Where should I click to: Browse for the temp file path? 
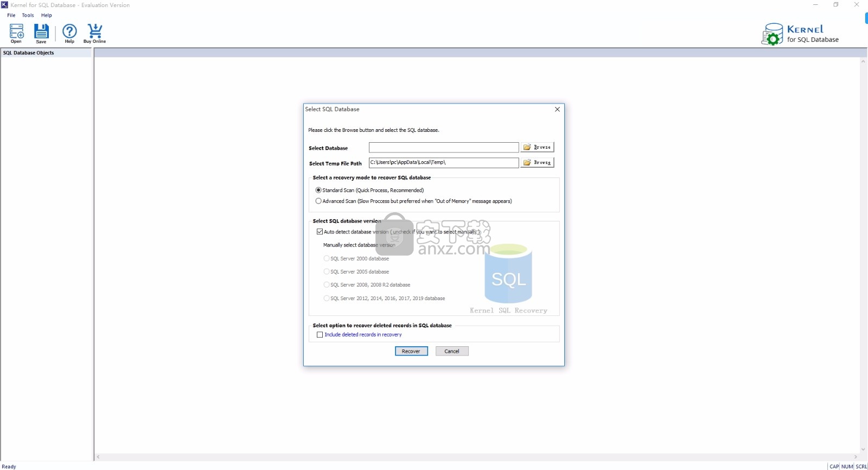[537, 162]
